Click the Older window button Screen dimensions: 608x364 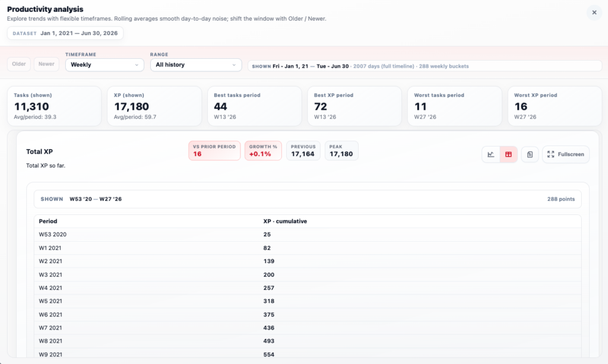point(19,65)
